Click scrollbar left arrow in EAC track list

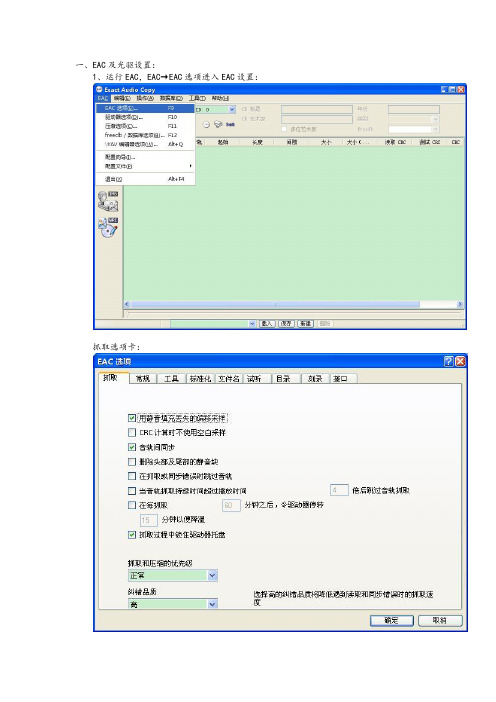[x=127, y=304]
